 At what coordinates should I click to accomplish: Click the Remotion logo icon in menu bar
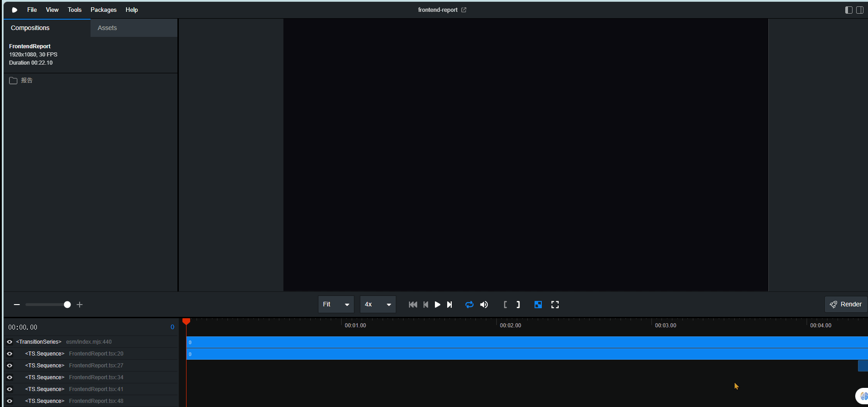(x=15, y=10)
